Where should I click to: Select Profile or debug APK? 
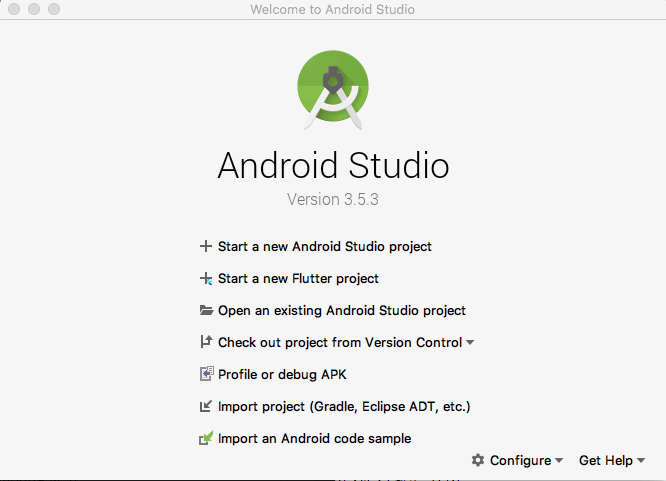pyautogui.click(x=282, y=374)
